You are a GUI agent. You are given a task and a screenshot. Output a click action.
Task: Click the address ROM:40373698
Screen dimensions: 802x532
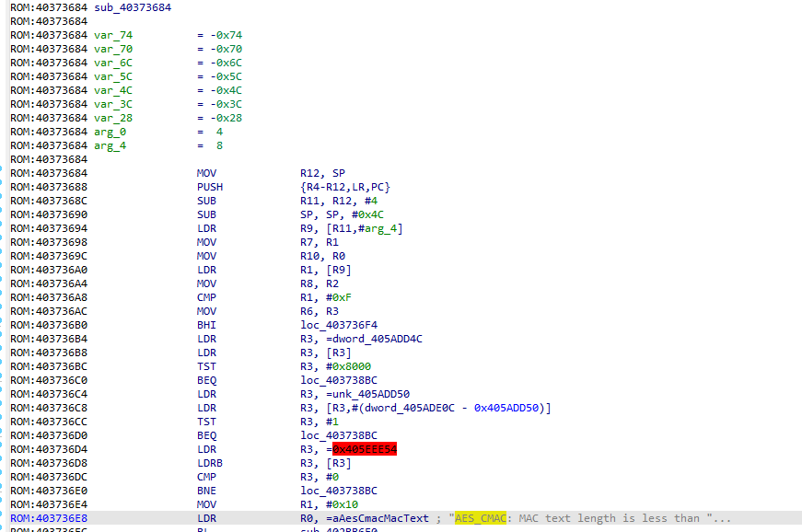[x=49, y=242]
